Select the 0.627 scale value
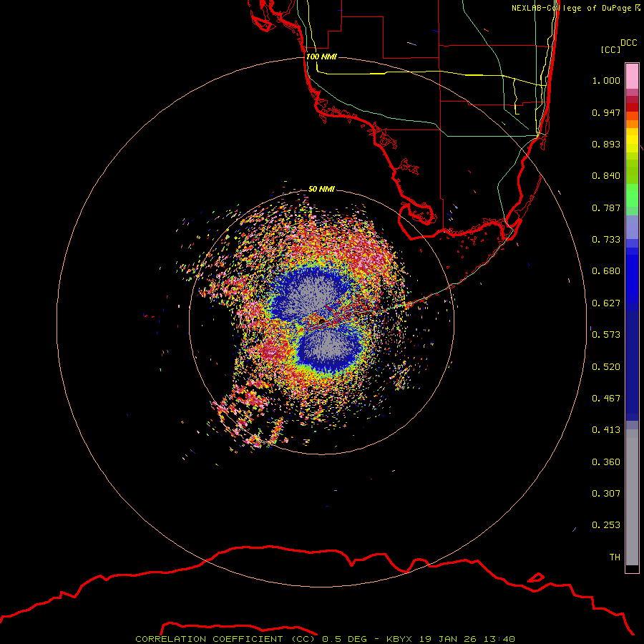The width and height of the screenshot is (644, 644). [606, 303]
